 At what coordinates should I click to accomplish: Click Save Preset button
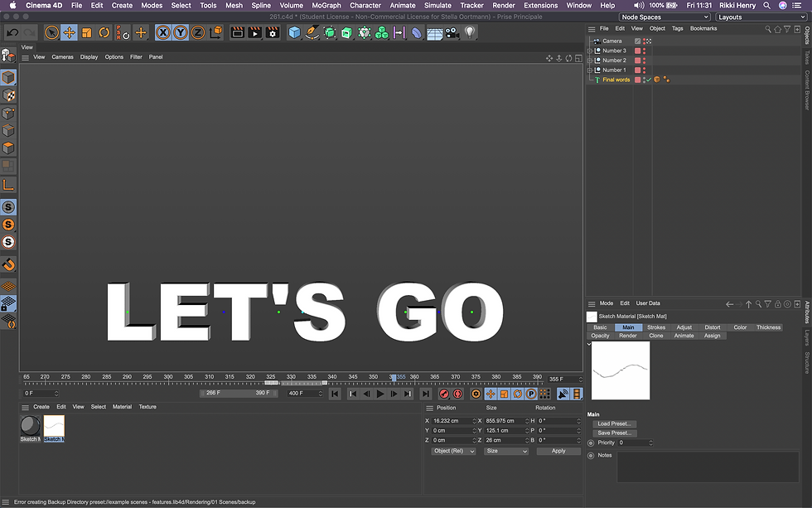pyautogui.click(x=614, y=433)
